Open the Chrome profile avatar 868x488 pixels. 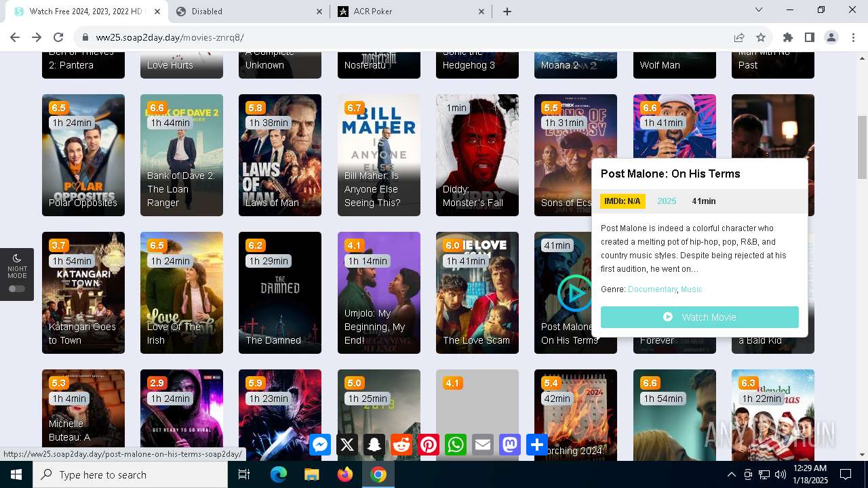coord(831,37)
